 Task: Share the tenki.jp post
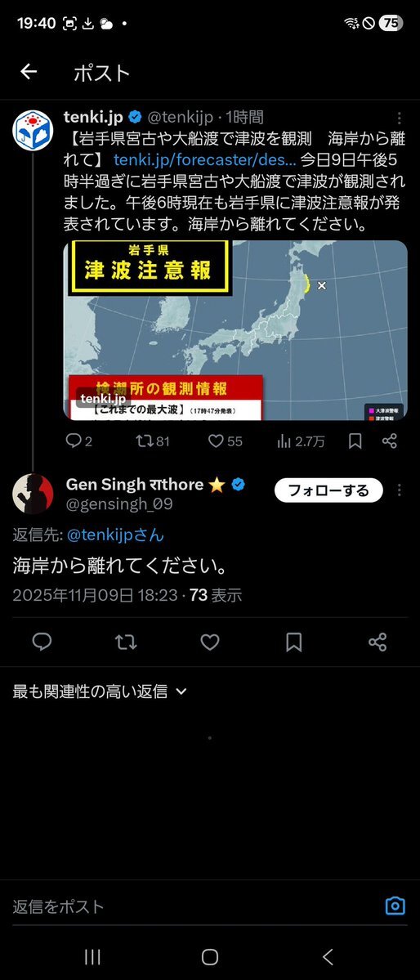(390, 442)
